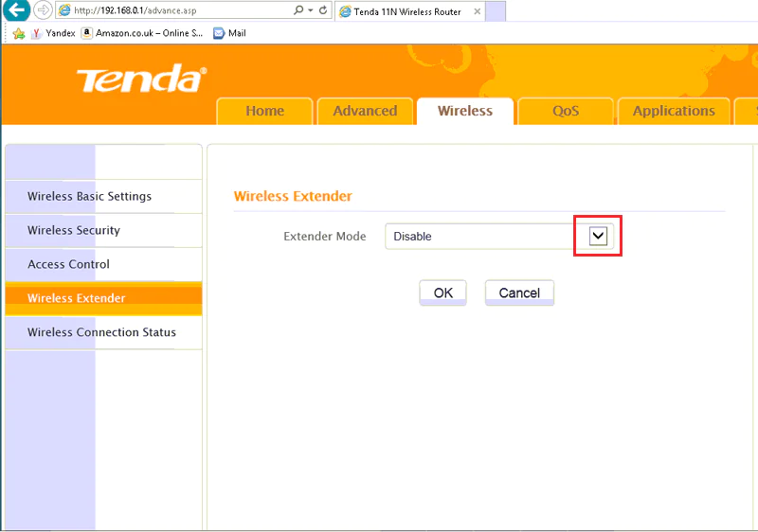Switch to the QoS tab
Screen dimensions: 758x532
pyautogui.click(x=566, y=111)
